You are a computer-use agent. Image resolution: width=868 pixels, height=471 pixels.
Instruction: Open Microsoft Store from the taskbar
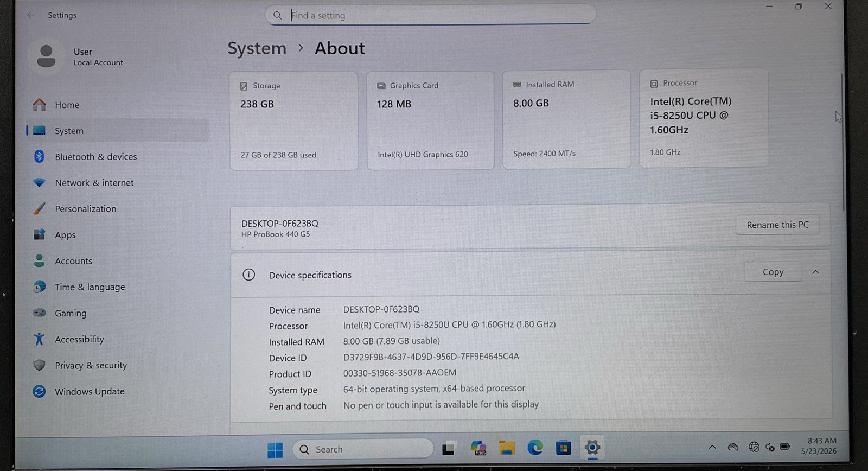(563, 448)
